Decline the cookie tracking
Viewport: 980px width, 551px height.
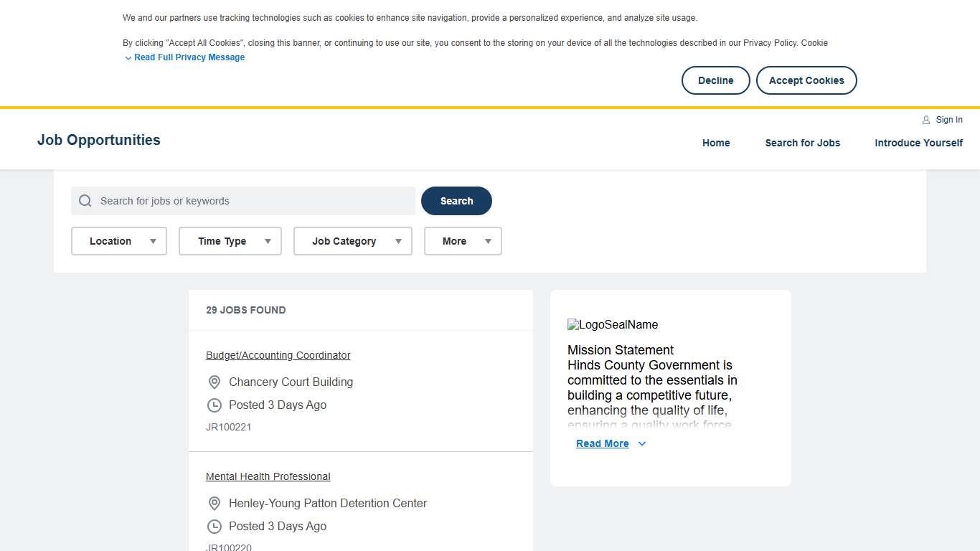point(715,80)
